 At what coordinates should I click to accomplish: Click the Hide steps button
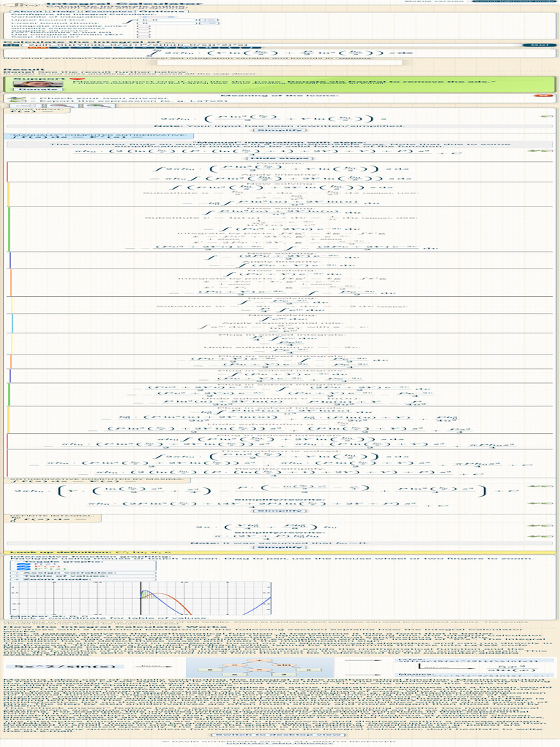(279, 158)
